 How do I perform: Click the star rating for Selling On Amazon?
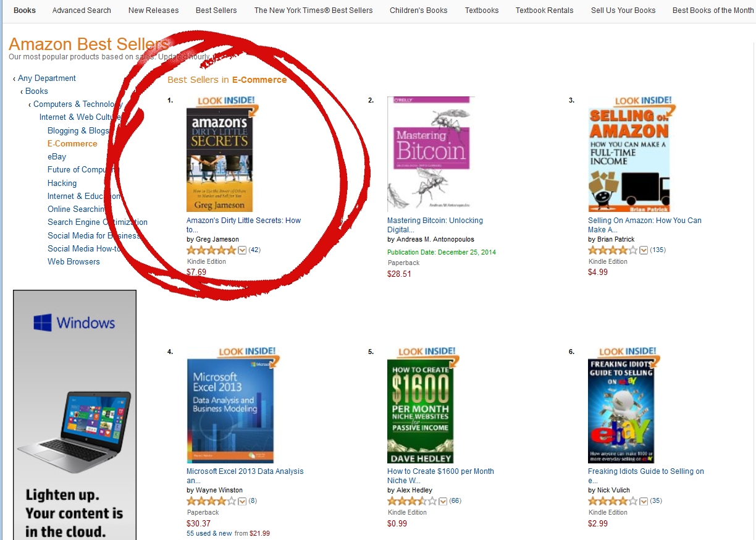613,250
